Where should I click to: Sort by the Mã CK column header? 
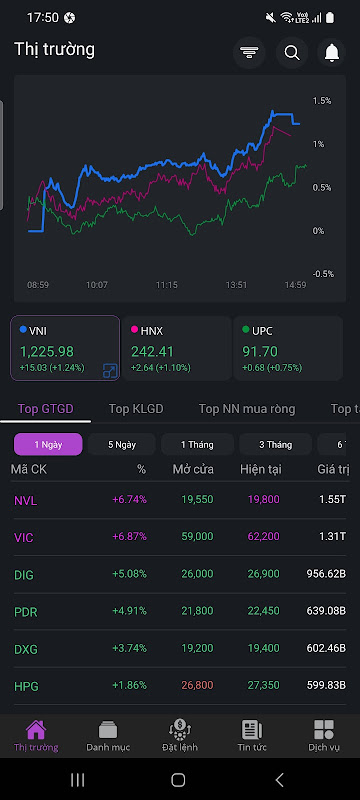[x=29, y=469]
